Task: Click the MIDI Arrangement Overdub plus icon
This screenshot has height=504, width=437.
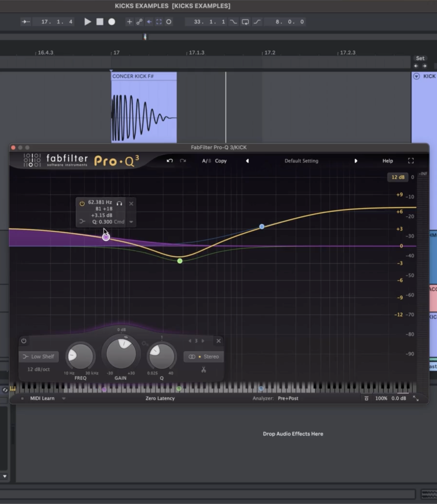Action: 129,22
